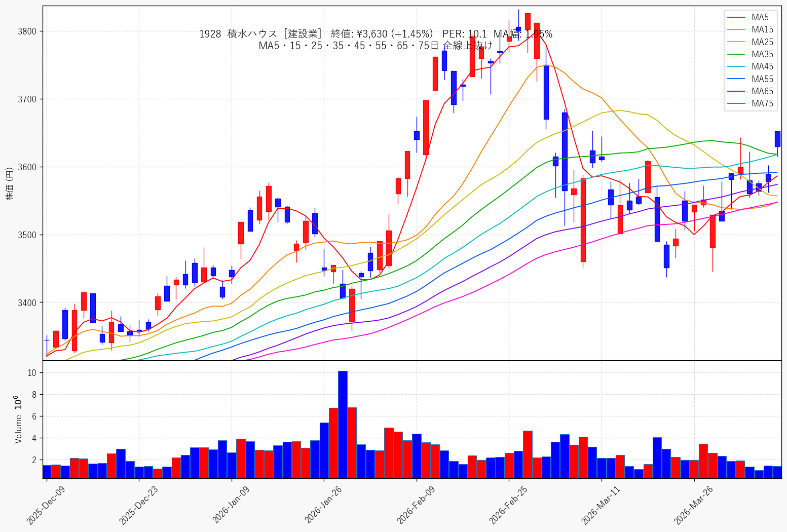787x532 pixels.
Task: Click the Volume axis label
Action: pos(18,420)
